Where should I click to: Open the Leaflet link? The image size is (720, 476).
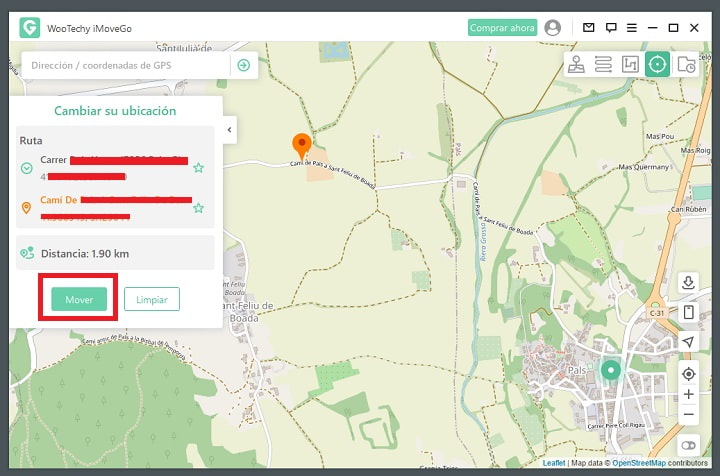[x=554, y=463]
